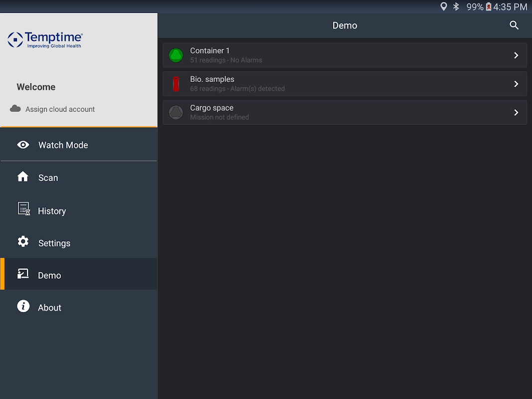Viewport: 532px width, 399px height.
Task: Tap the 99% battery percentage
Action: pyautogui.click(x=475, y=7)
